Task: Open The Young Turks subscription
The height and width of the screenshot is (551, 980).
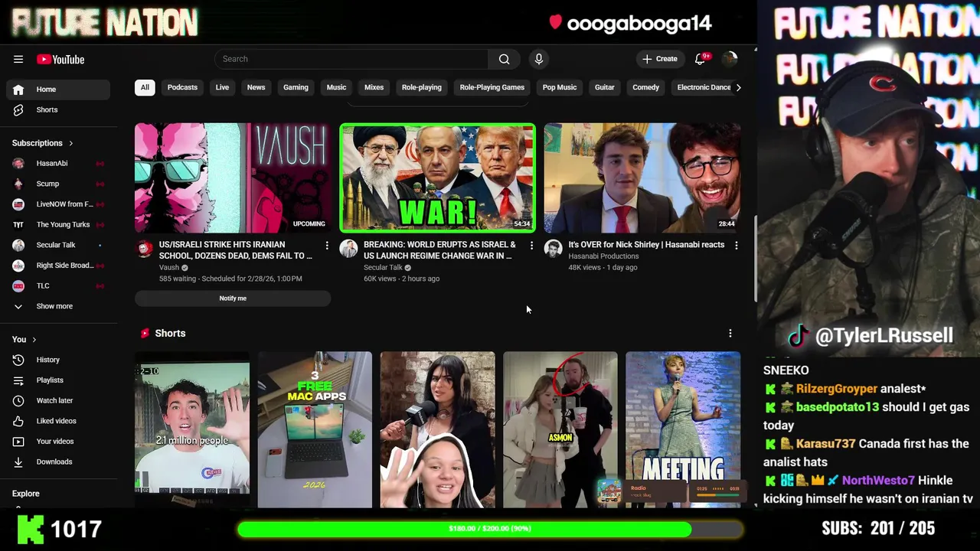Action: point(58,225)
